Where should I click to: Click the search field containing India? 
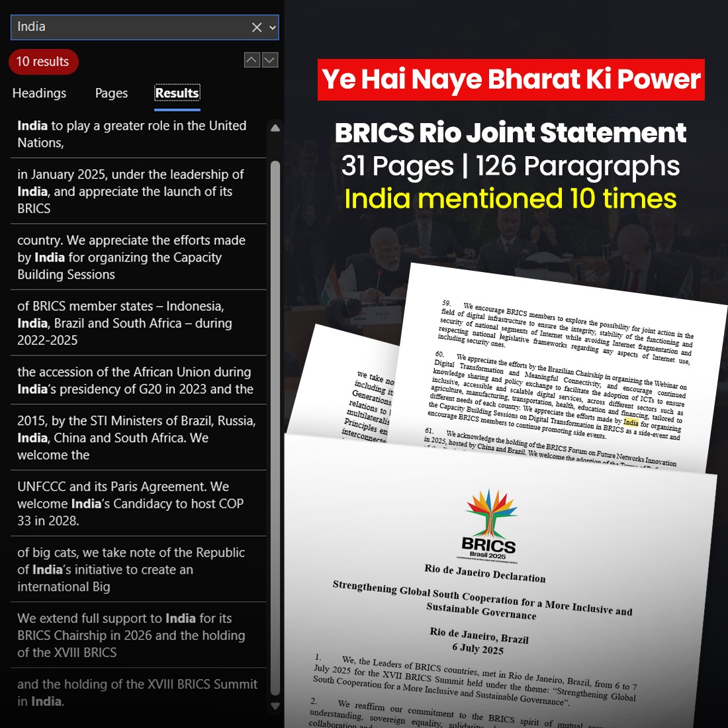pos(144,27)
